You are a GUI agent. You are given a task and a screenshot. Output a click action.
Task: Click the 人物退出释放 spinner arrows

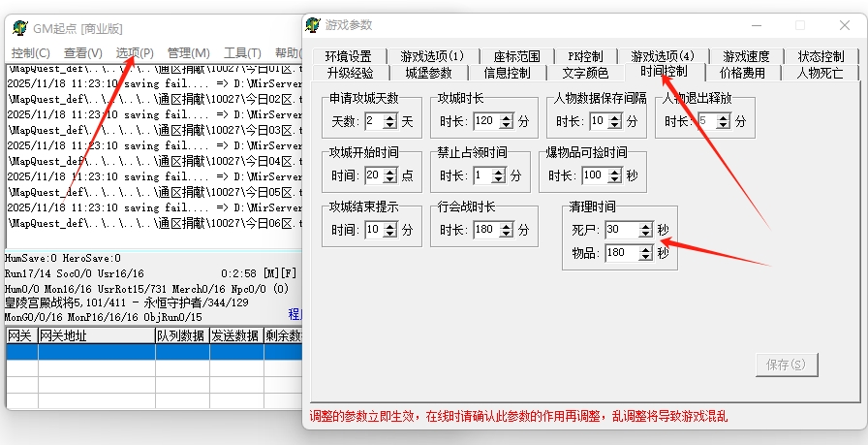(x=724, y=121)
